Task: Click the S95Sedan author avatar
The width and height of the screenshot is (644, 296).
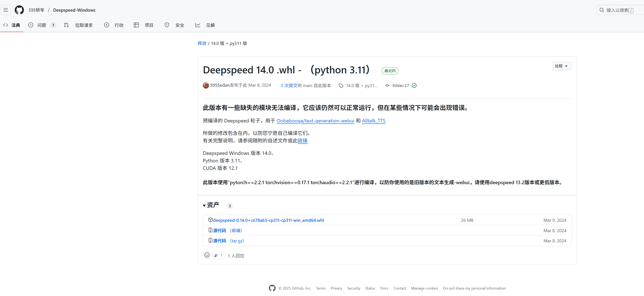Action: 206,85
